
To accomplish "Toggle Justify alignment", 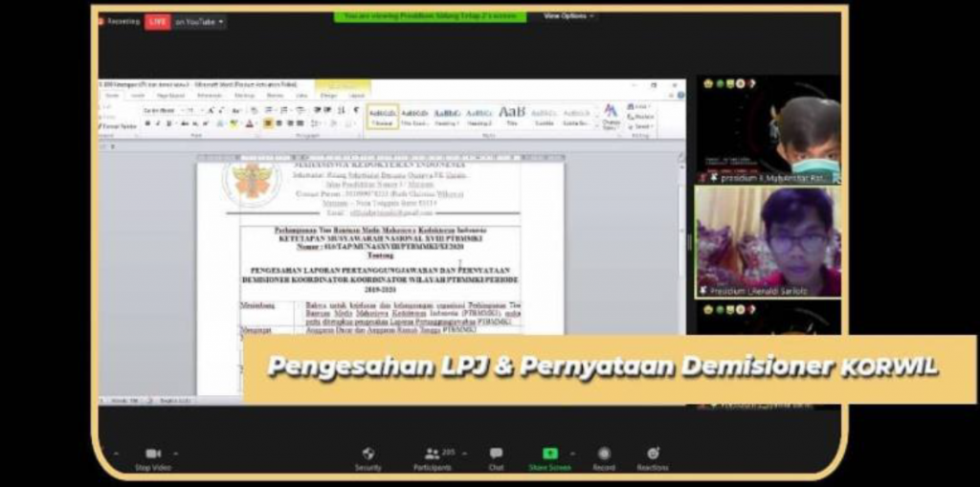I will point(300,123).
